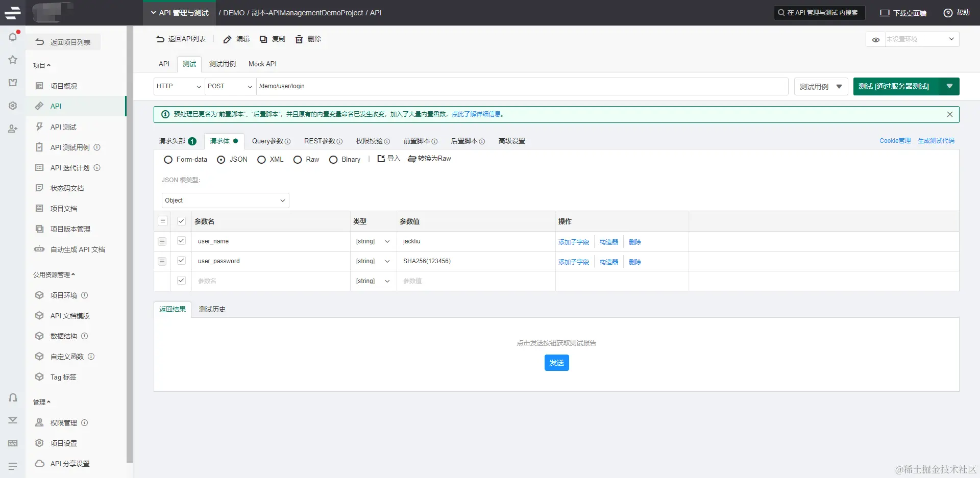Click the edit pencil icon labeled 编辑
Screen dimensions: 980x478
228,39
